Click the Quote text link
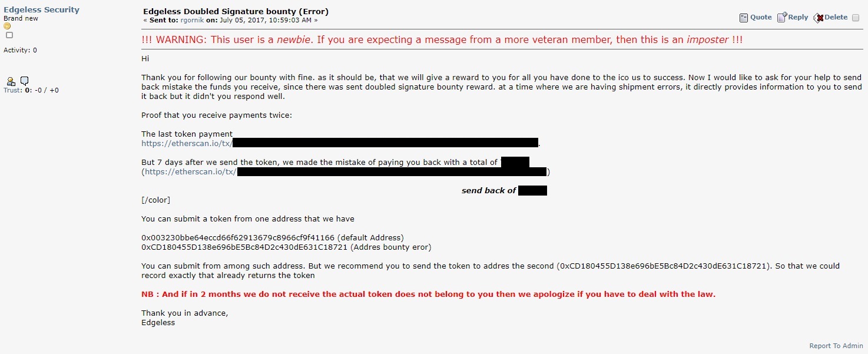Image resolution: width=868 pixels, height=354 pixels. (x=761, y=18)
